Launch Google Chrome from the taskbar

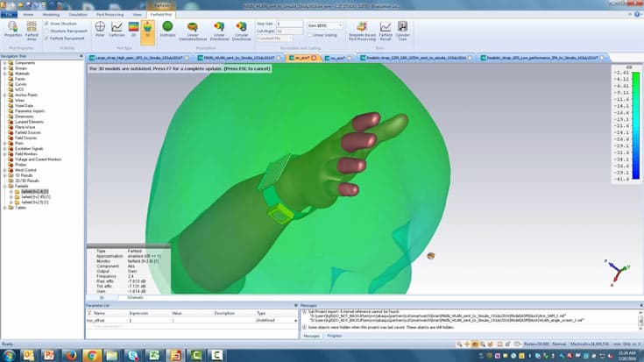[91, 355]
